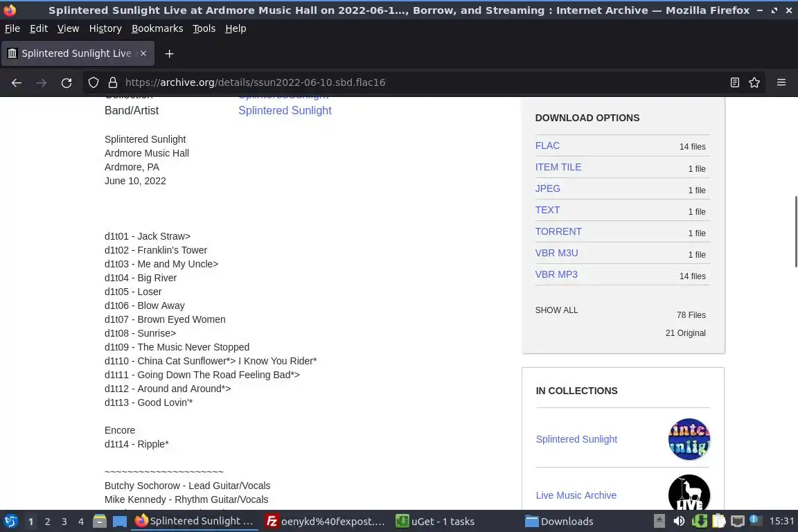Viewport: 798px width, 532px height.
Task: Expand VBR MP3 download option
Action: 556,274
